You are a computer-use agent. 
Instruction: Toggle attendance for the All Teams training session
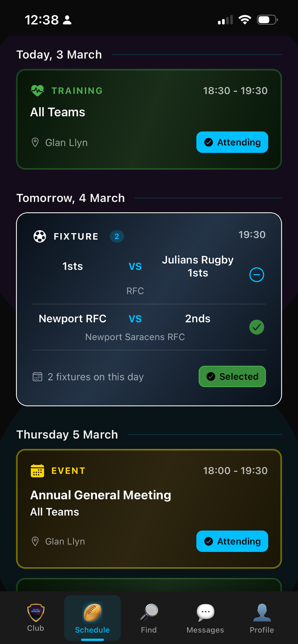click(232, 142)
